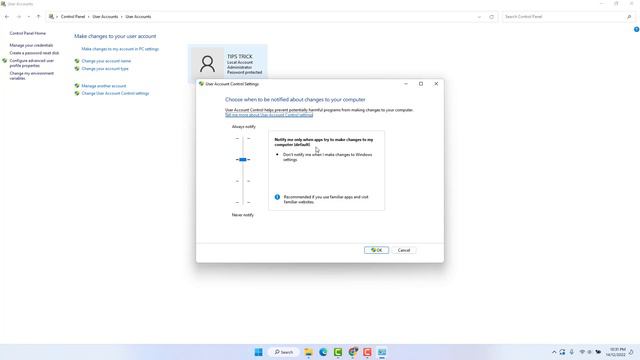The height and width of the screenshot is (360, 640).
Task: Open Make changes to my account in PC settings
Action: [120, 49]
